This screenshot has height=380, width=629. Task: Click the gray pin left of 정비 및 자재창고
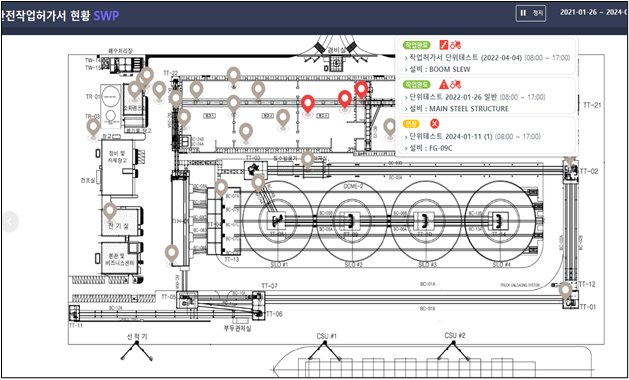click(x=93, y=127)
